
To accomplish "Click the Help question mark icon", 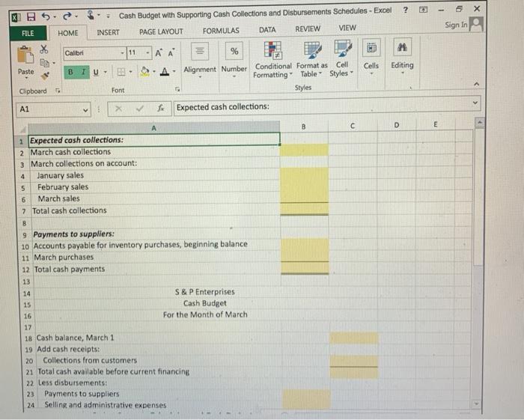I will [x=406, y=10].
